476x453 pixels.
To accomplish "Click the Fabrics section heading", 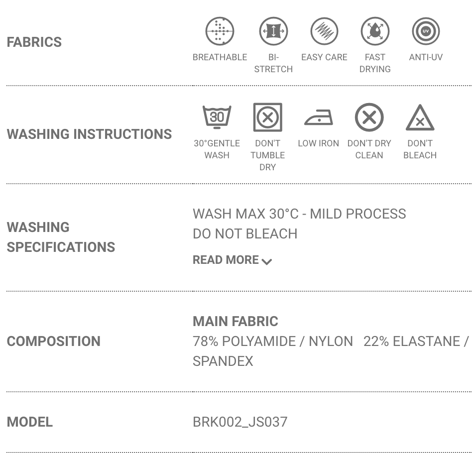I will tap(34, 42).
